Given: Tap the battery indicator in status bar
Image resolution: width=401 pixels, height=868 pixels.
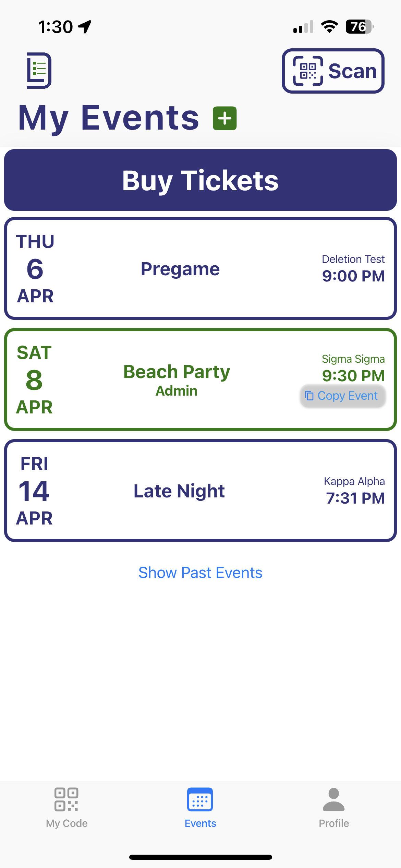Looking at the screenshot, I should pos(360,27).
